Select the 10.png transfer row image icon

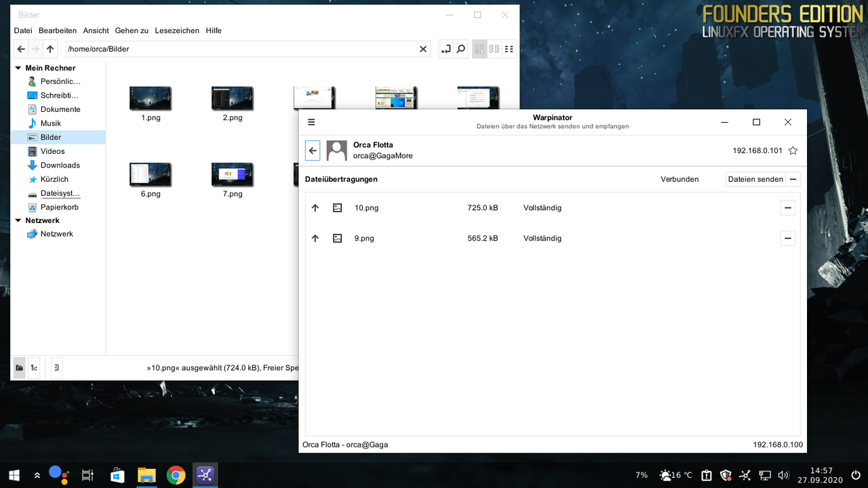337,208
